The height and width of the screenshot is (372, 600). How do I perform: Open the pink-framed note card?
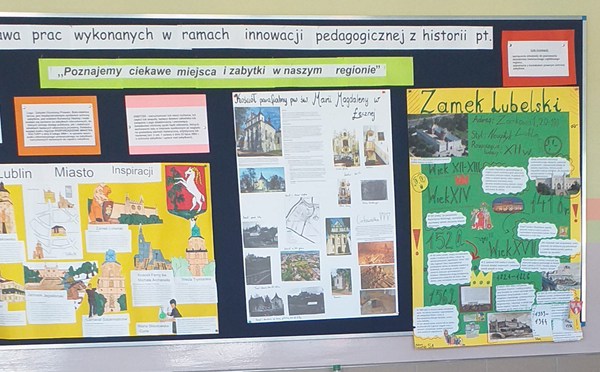167,124
